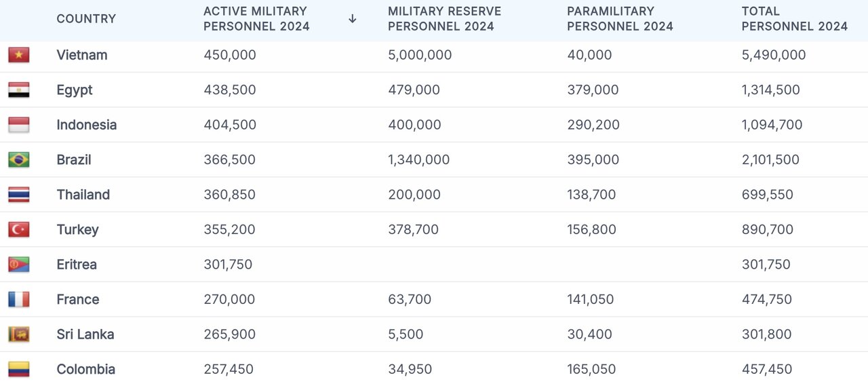This screenshot has width=868, height=386.
Task: Click the Eritrea flag icon
Action: point(18,265)
